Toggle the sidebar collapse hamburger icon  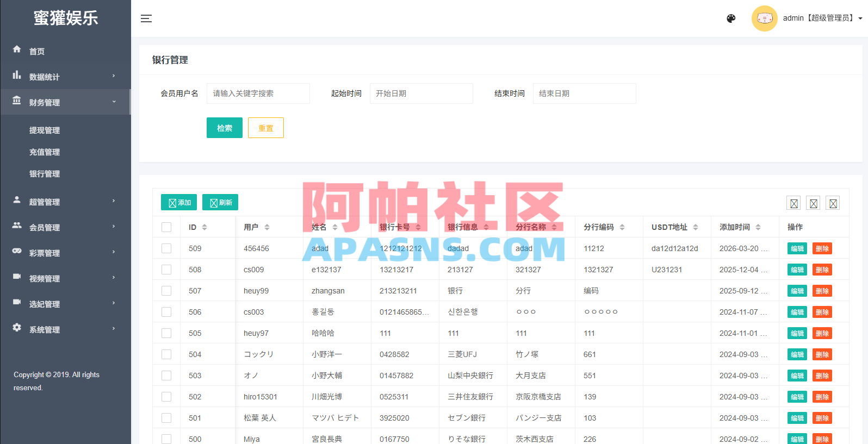click(x=146, y=18)
